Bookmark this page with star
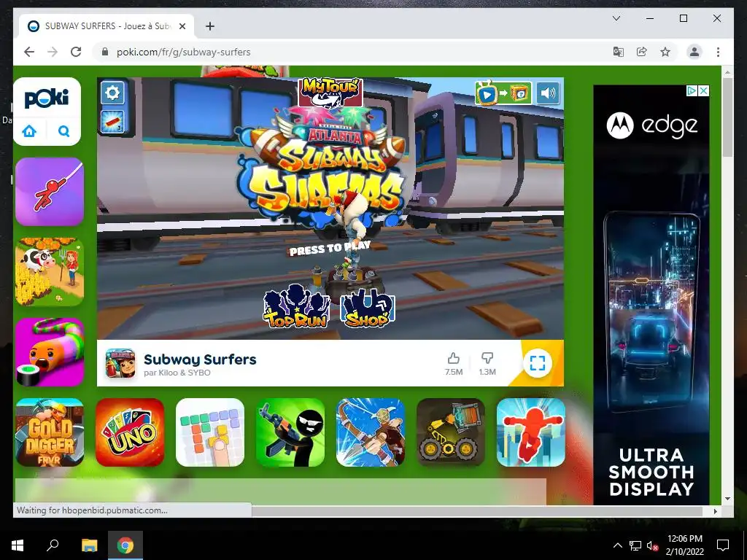The width and height of the screenshot is (747, 560). [665, 52]
